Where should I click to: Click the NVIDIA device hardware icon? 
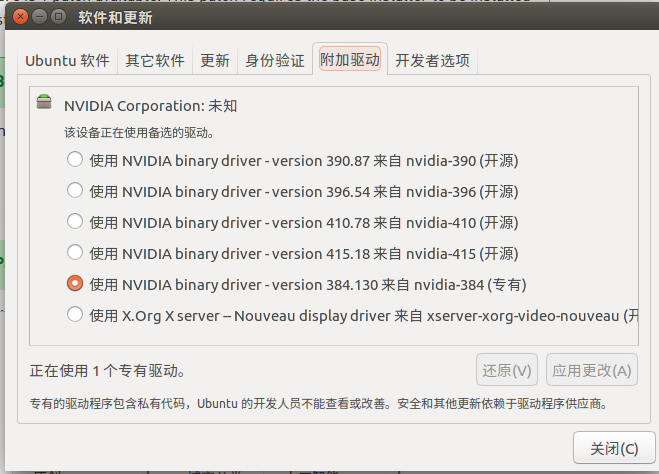coord(44,101)
